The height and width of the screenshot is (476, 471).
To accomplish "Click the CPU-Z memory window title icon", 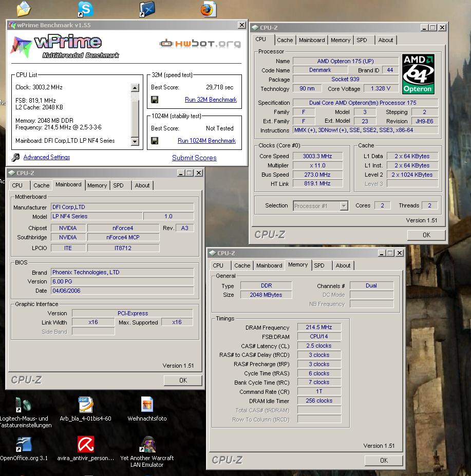I will click(213, 253).
